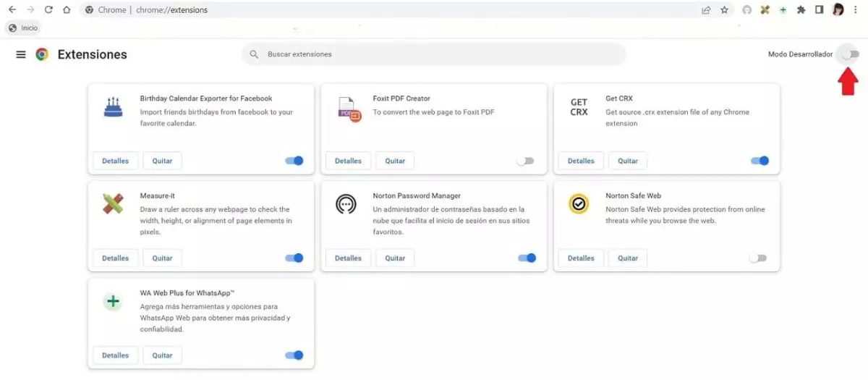
Task: Open the Chrome profile avatar
Action: [838, 10]
